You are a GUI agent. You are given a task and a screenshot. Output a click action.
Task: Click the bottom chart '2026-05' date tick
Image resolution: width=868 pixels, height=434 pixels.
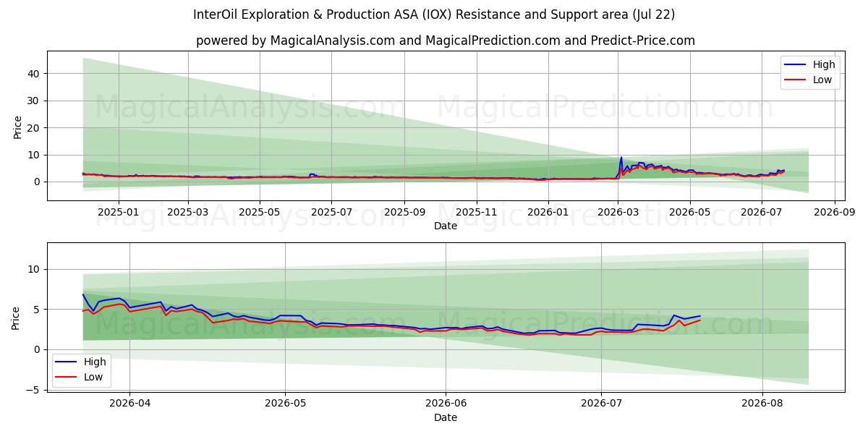(x=285, y=404)
